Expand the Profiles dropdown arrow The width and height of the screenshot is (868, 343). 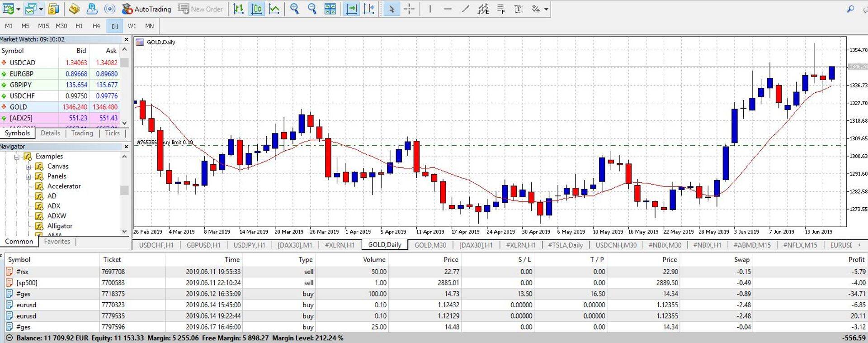click(41, 9)
